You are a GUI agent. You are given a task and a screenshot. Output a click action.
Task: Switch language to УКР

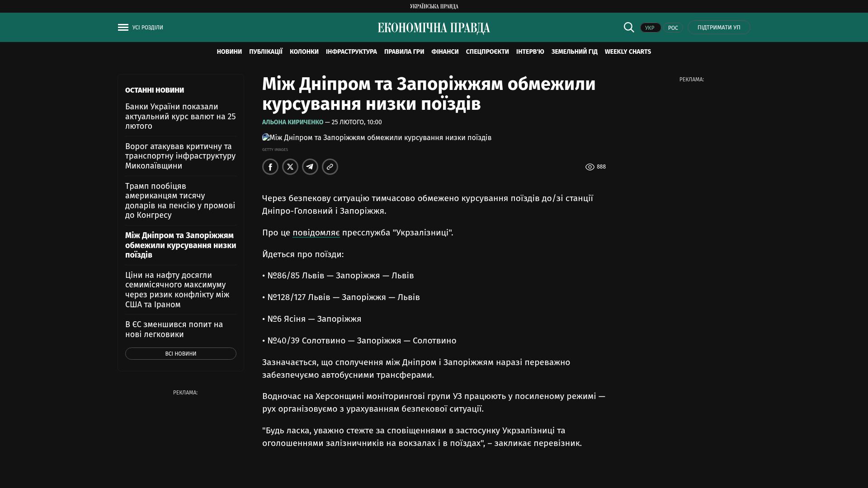(650, 28)
